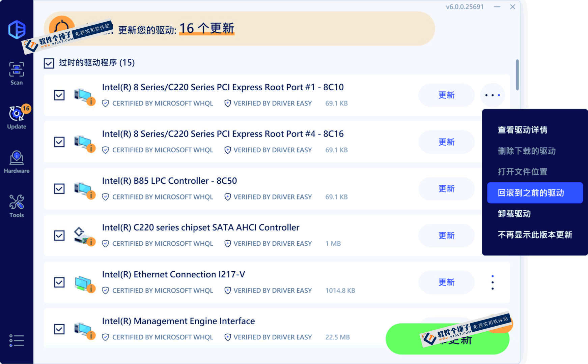
Task: Choose 打开文件位置 menu entry
Action: point(522,172)
